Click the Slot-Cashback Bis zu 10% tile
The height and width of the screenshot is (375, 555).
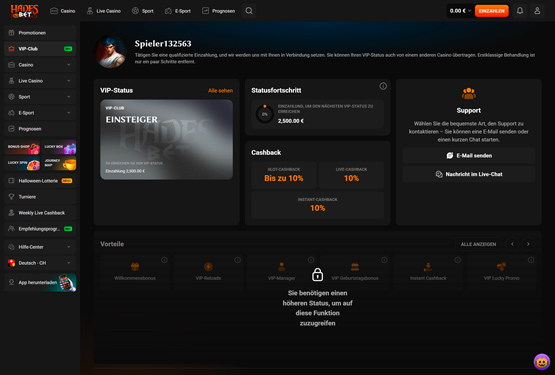(284, 175)
